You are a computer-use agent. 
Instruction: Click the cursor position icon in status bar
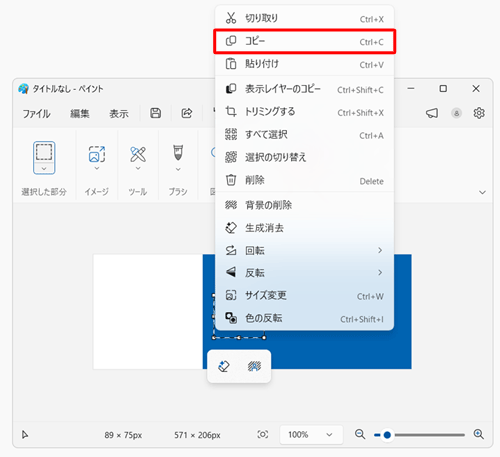[25, 434]
